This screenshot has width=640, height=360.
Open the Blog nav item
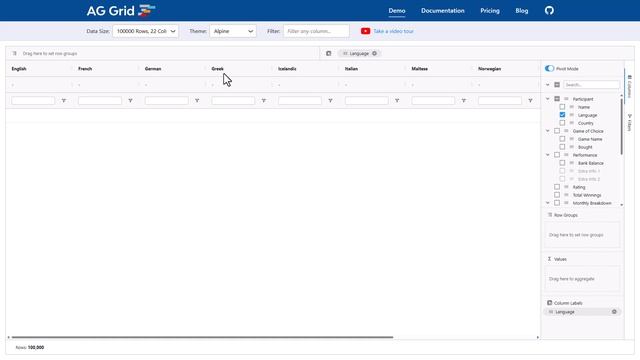point(522,11)
